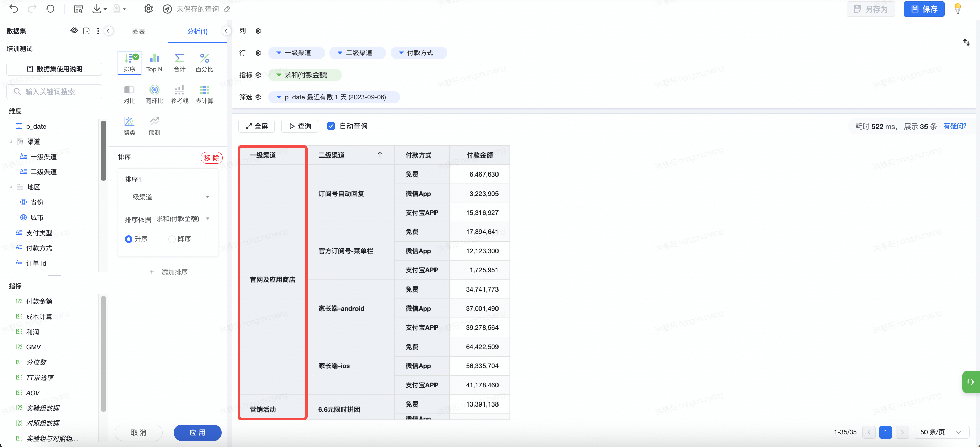The width and height of the screenshot is (980, 447).
Task: Open the settings gear in top toolbar
Action: pyautogui.click(x=148, y=9)
